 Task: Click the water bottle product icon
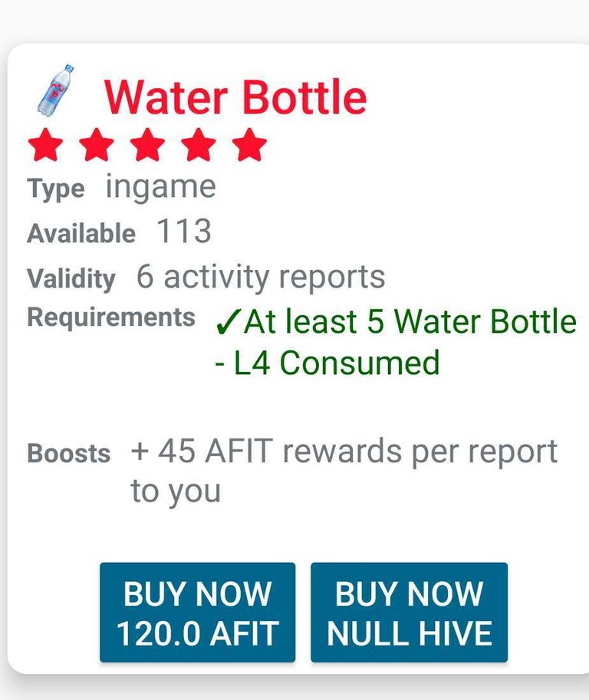click(x=55, y=90)
